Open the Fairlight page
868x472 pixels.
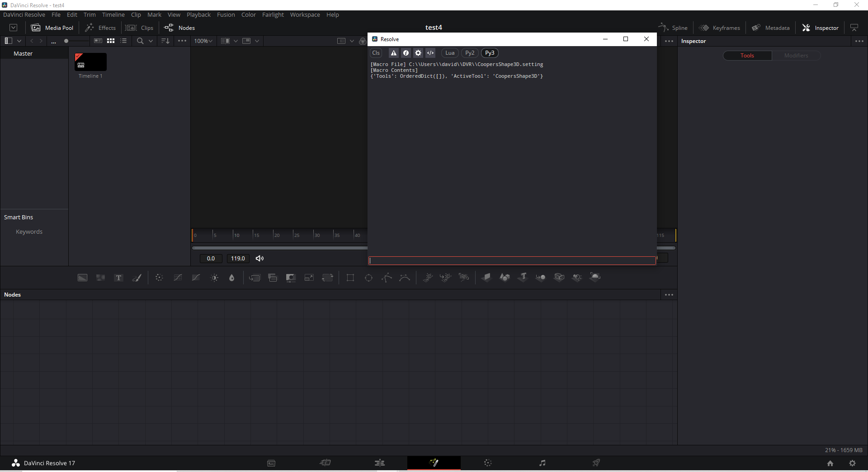(542, 463)
